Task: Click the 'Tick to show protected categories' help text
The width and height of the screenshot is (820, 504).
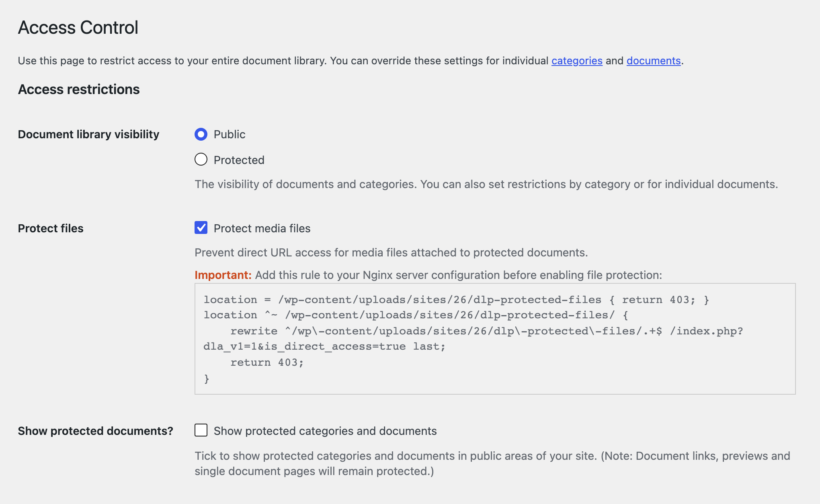Action: pyautogui.click(x=492, y=464)
